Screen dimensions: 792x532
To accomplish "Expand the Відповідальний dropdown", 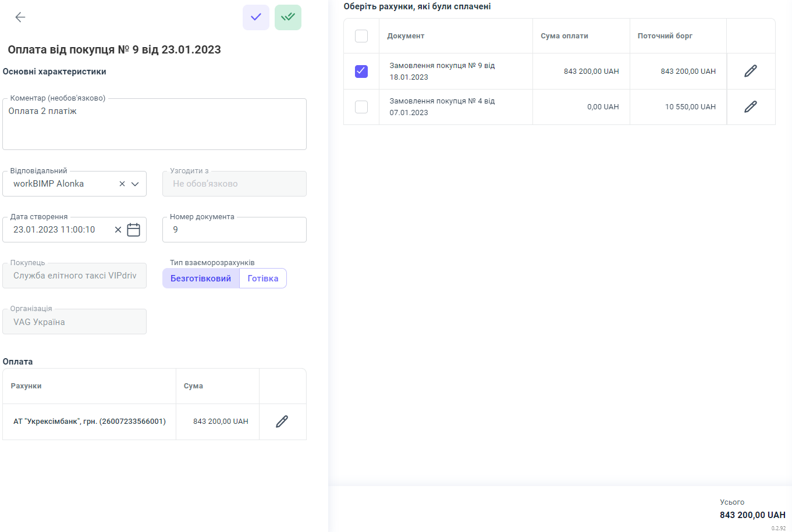I will coord(135,184).
